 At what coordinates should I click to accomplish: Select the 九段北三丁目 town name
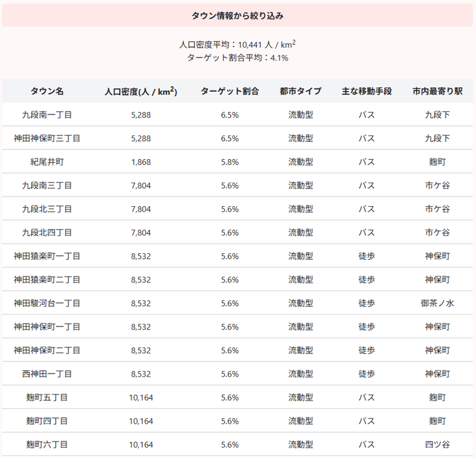[47, 209]
